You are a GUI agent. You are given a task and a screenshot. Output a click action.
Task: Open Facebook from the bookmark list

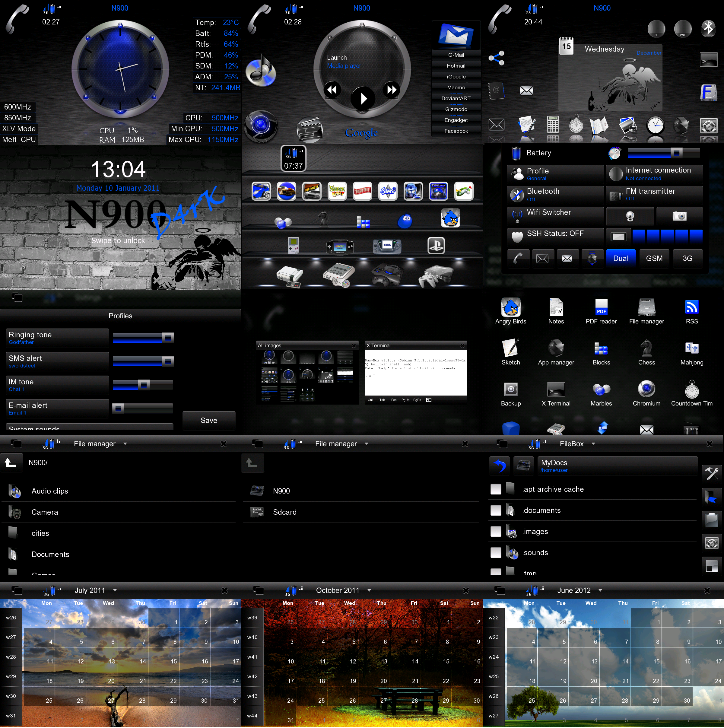pyautogui.click(x=456, y=132)
